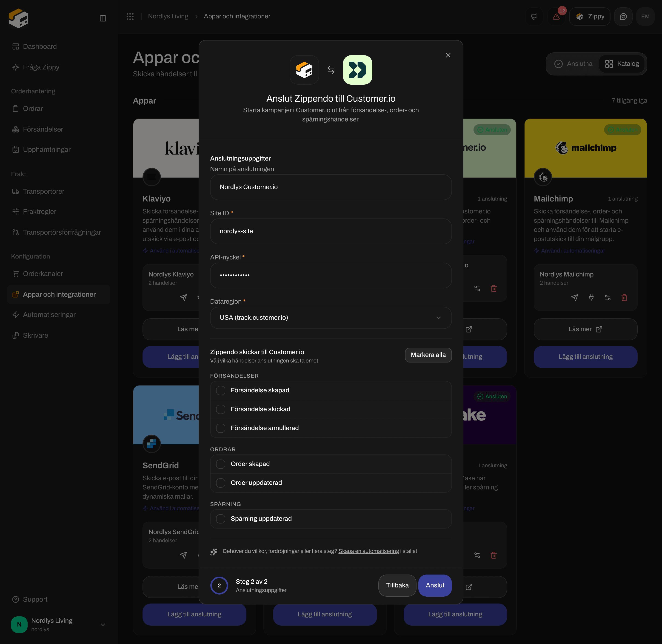Check Försändelse skapad event
The width and height of the screenshot is (662, 644).
220,390
